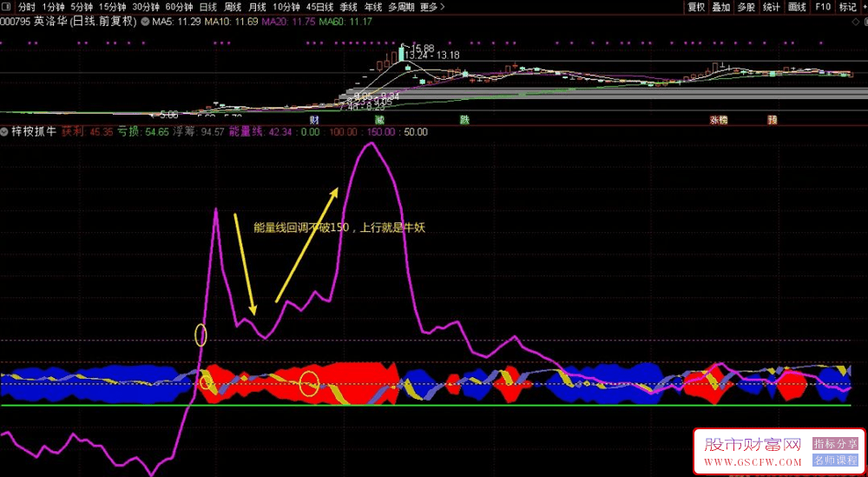Screen dimensions: 868x477
Task: Click the diamond icon at top-right
Action: pos(856,23)
